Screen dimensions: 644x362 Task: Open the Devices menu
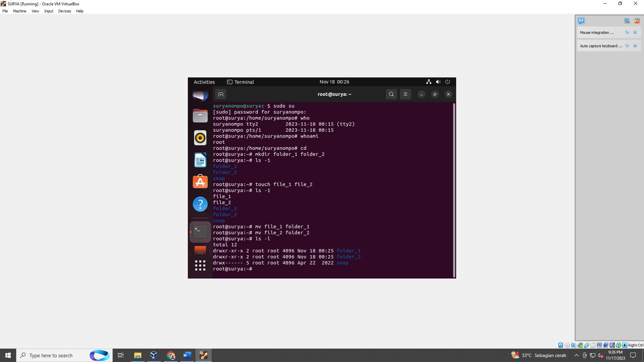point(64,11)
